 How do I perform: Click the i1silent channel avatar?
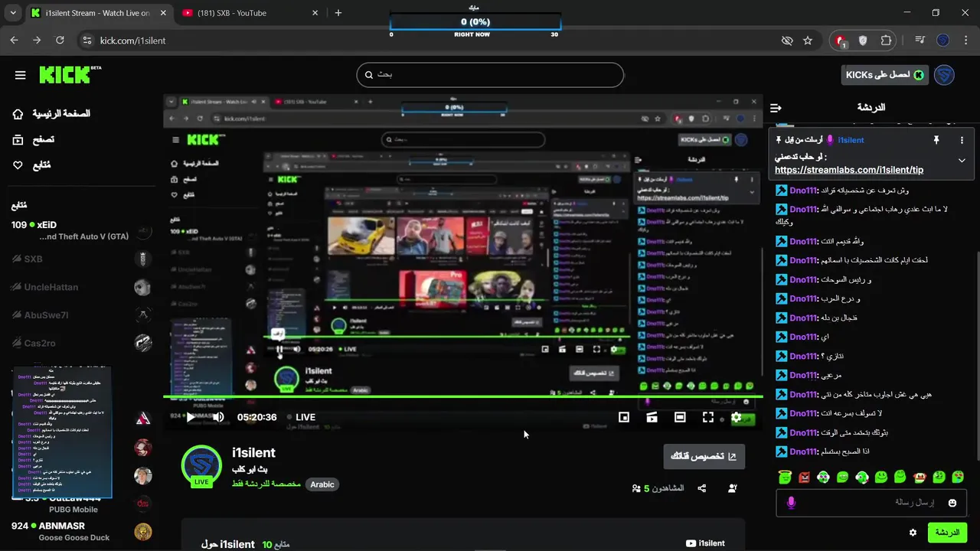(201, 465)
